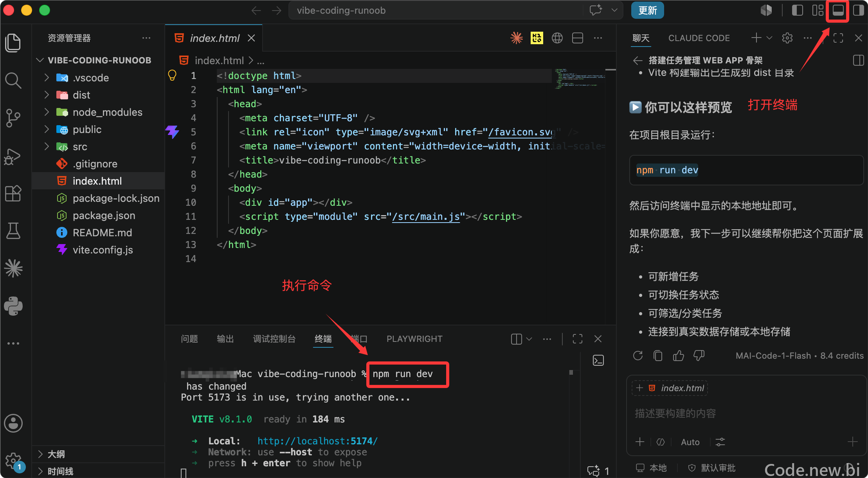868x478 pixels.
Task: Switch to the 问题 panel tab
Action: tap(189, 339)
